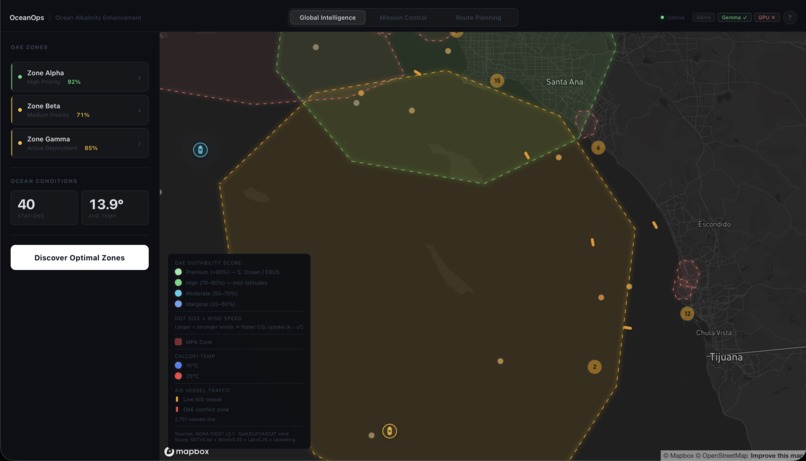Click the Gemma status badge

point(734,17)
